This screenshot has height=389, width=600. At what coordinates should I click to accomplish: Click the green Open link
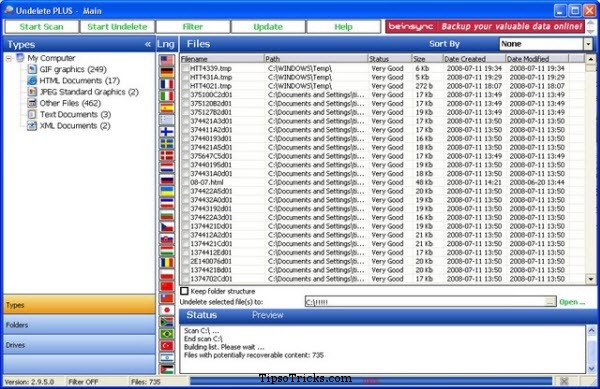pyautogui.click(x=572, y=302)
